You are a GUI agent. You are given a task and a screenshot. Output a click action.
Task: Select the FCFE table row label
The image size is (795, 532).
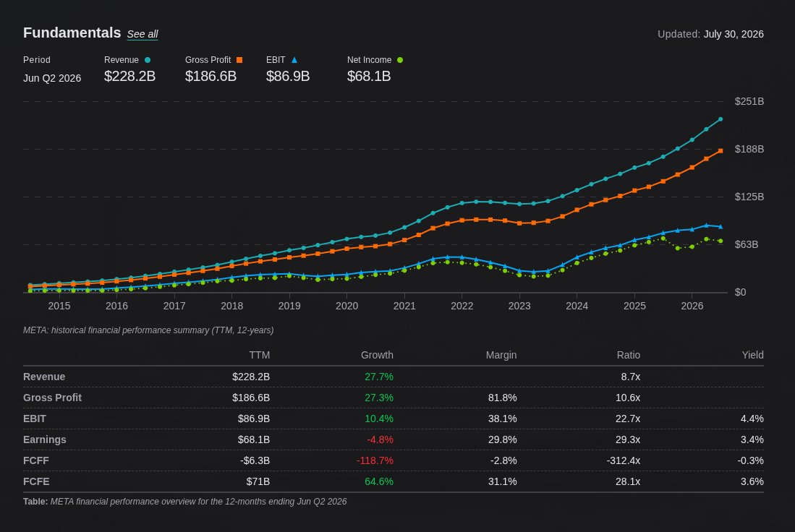[36, 481]
